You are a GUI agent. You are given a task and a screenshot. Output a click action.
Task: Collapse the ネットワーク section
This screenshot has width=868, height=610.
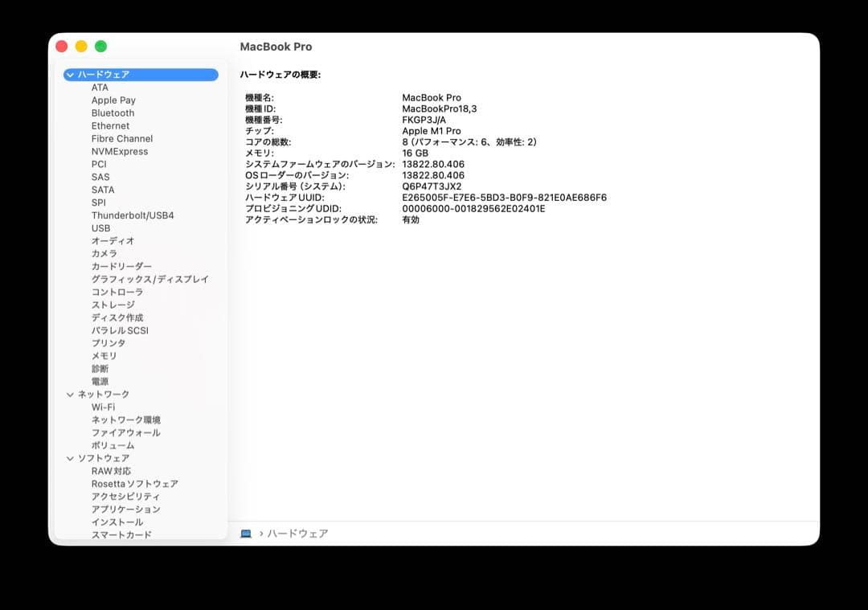[70, 394]
